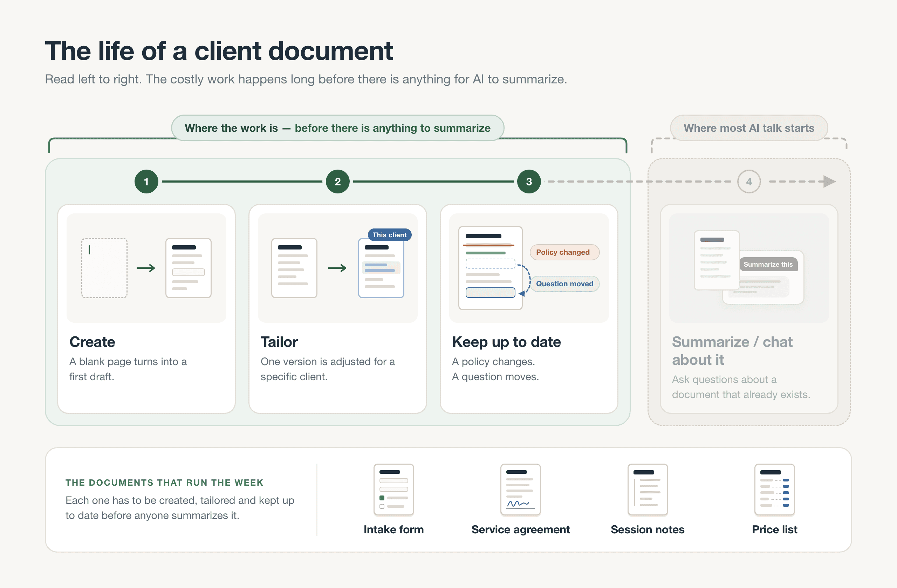Screen dimensions: 897x588
Task: Click the Intake form document icon
Action: [x=393, y=489]
